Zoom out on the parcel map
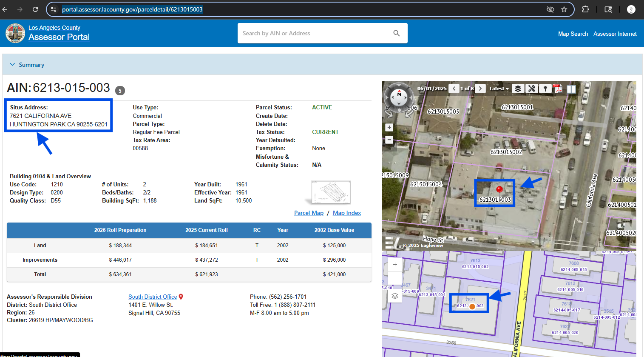 click(x=395, y=278)
